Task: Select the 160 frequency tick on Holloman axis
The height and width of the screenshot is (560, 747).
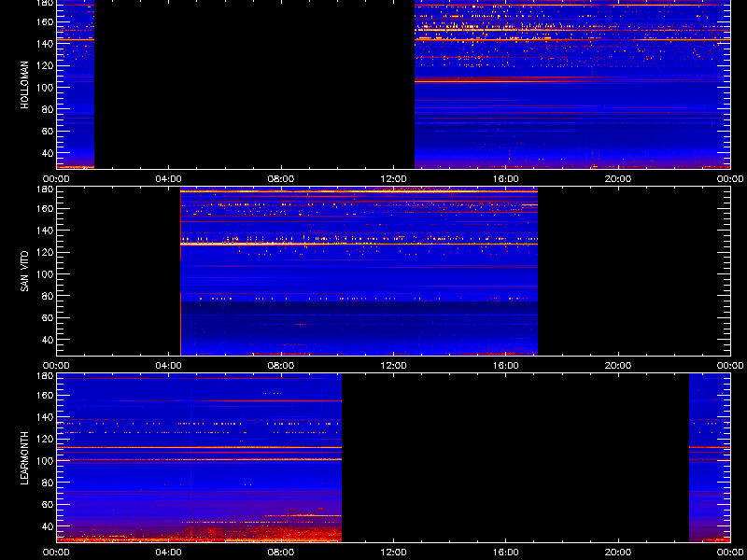Action: click(46, 21)
